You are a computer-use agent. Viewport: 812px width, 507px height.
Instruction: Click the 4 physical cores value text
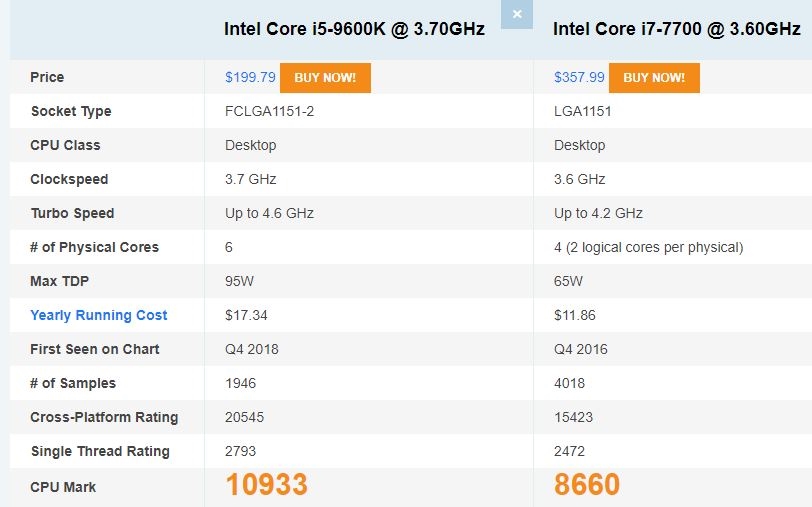[x=648, y=248]
